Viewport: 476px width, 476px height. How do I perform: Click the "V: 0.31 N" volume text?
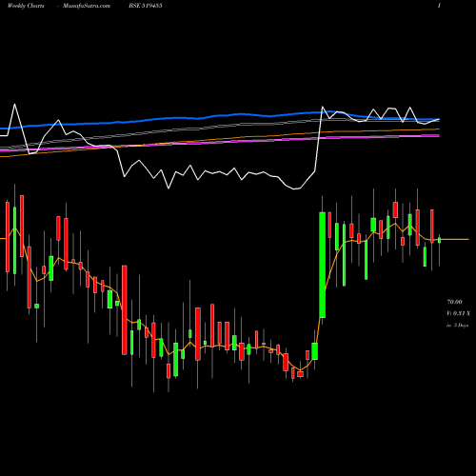coord(458,313)
